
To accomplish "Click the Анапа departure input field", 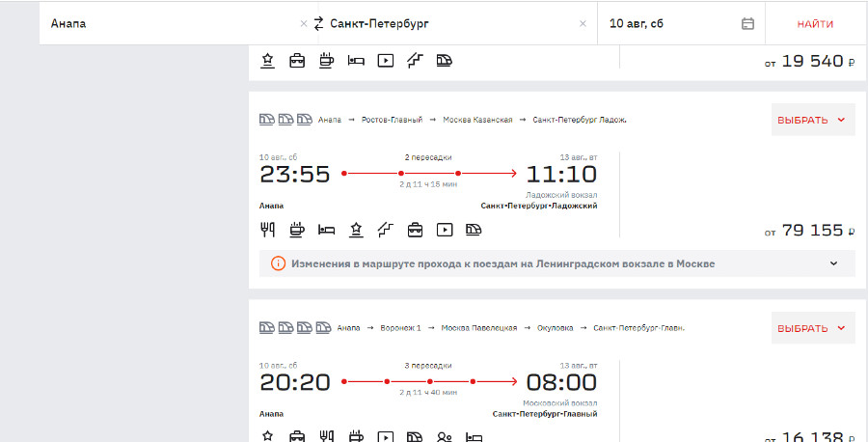I will 169,23.
